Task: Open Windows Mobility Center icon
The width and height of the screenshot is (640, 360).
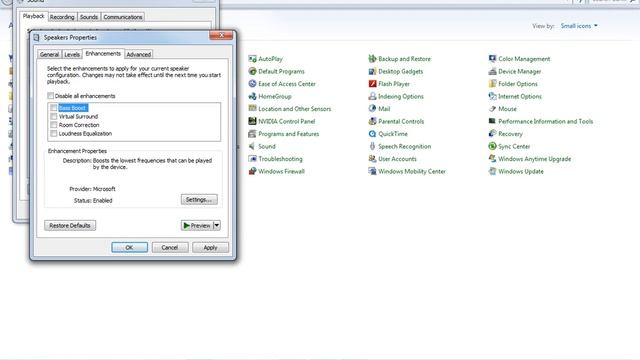Action: [x=372, y=171]
